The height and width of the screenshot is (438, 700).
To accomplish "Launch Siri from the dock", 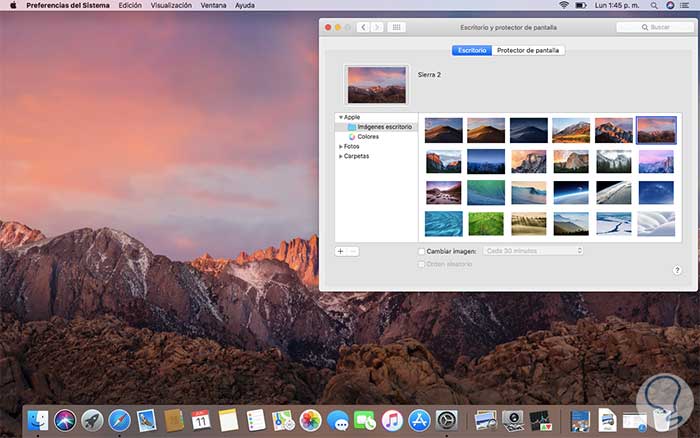I will tap(65, 421).
